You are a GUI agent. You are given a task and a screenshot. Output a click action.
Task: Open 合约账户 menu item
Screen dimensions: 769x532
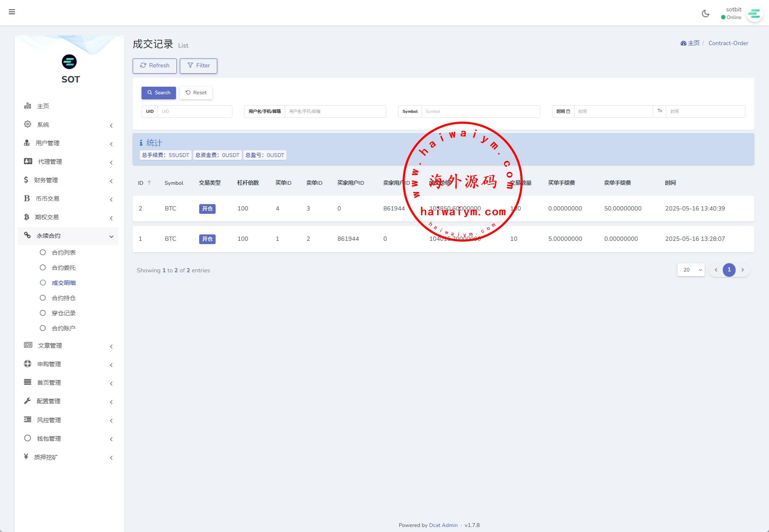tap(63, 328)
